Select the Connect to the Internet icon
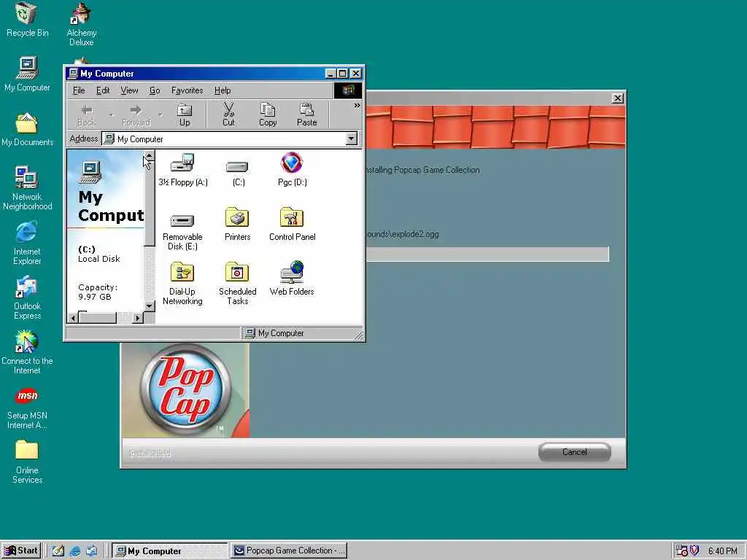This screenshot has width=747, height=560. 27,352
